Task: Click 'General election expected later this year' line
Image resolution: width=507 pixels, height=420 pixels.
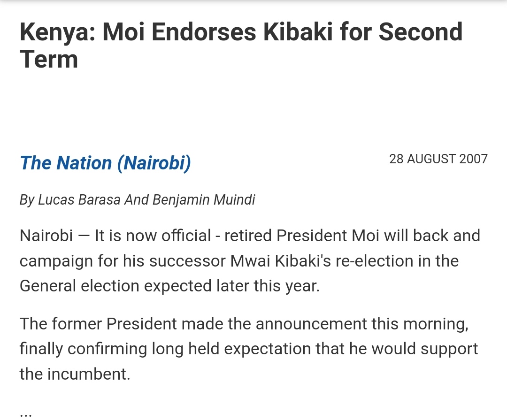Action: pyautogui.click(x=169, y=286)
